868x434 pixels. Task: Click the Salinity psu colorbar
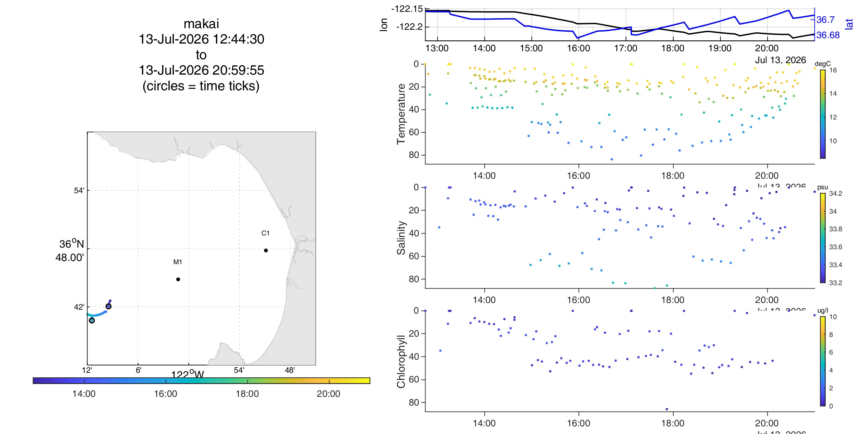click(x=823, y=238)
